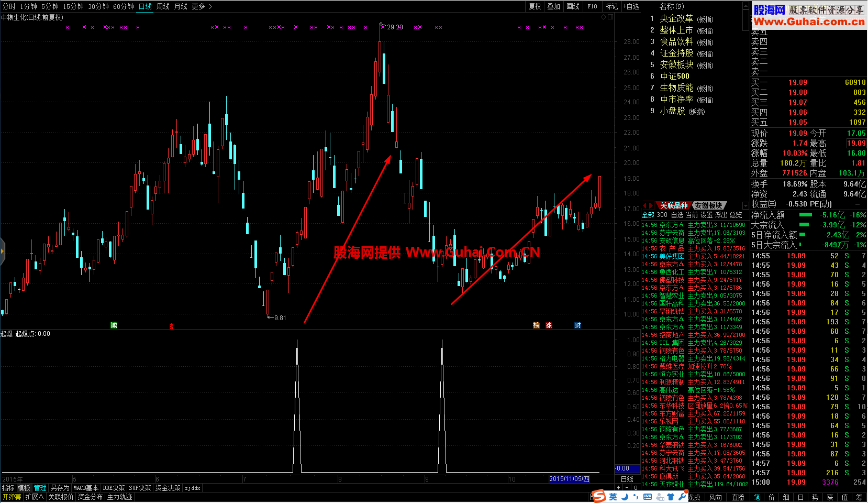
Task: Select the 30分钟 period
Action: pos(98,6)
